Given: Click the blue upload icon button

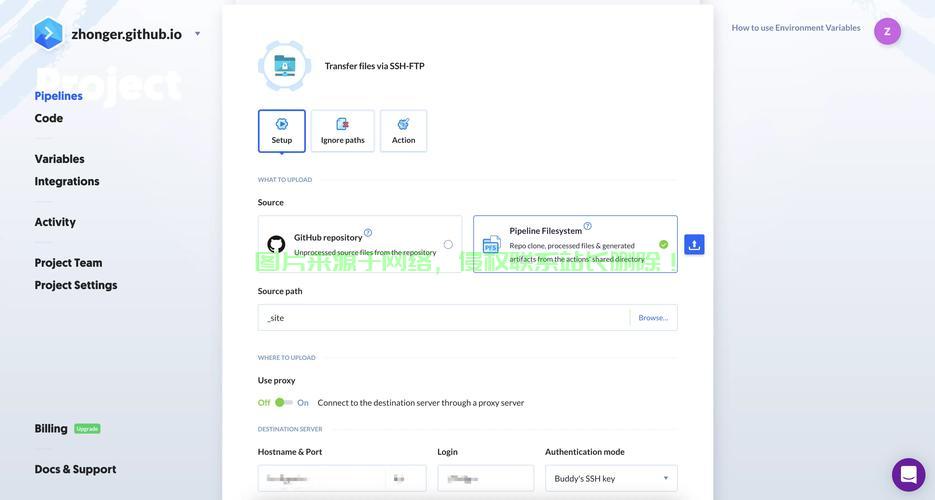Looking at the screenshot, I should [x=694, y=245].
